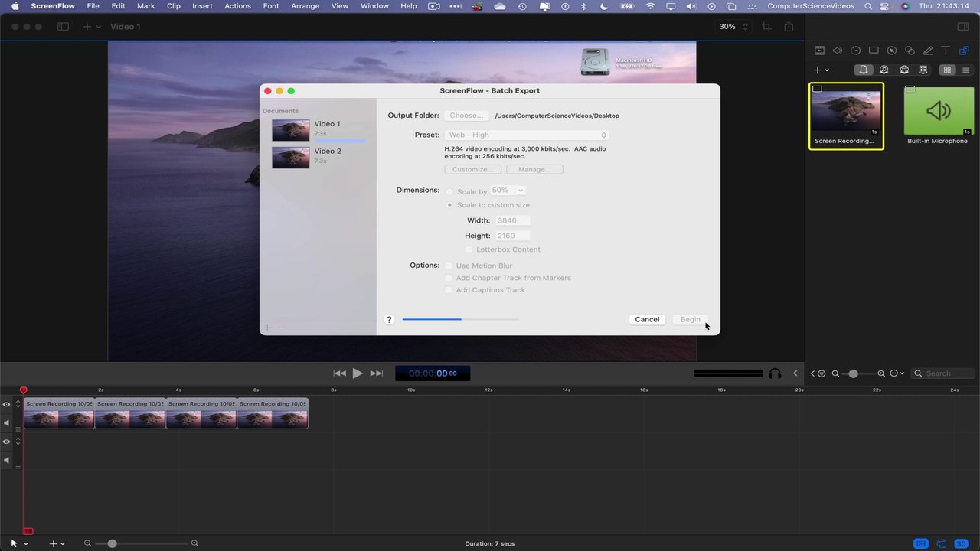Viewport: 980px width, 551px height.
Task: Click the crop canvas icon
Action: click(x=766, y=27)
